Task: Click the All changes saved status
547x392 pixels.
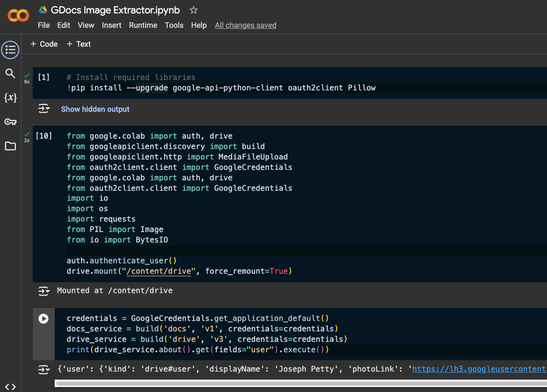Action: pyautogui.click(x=245, y=25)
